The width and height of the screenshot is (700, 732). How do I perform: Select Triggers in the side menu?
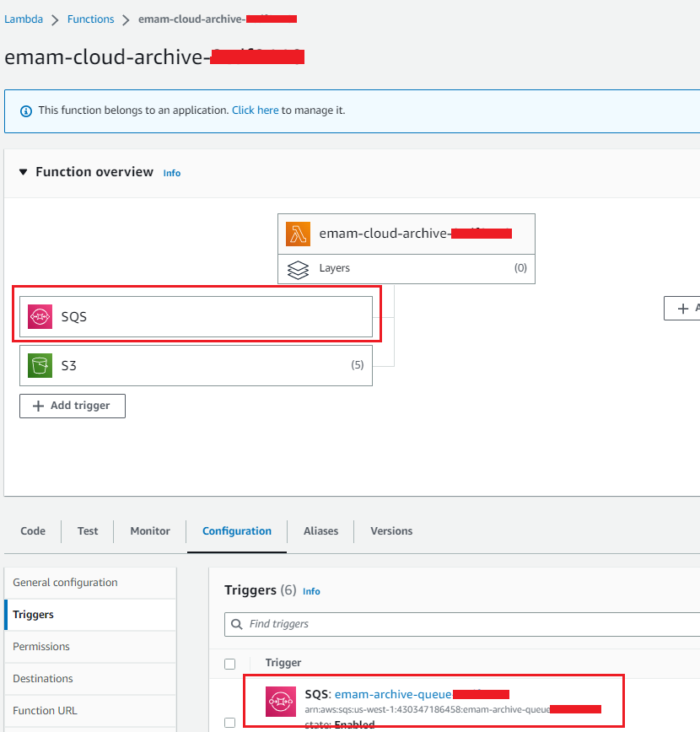pyautogui.click(x=90, y=615)
